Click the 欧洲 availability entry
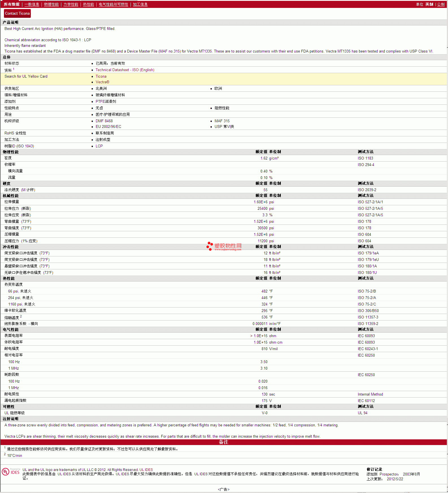 click(218, 88)
